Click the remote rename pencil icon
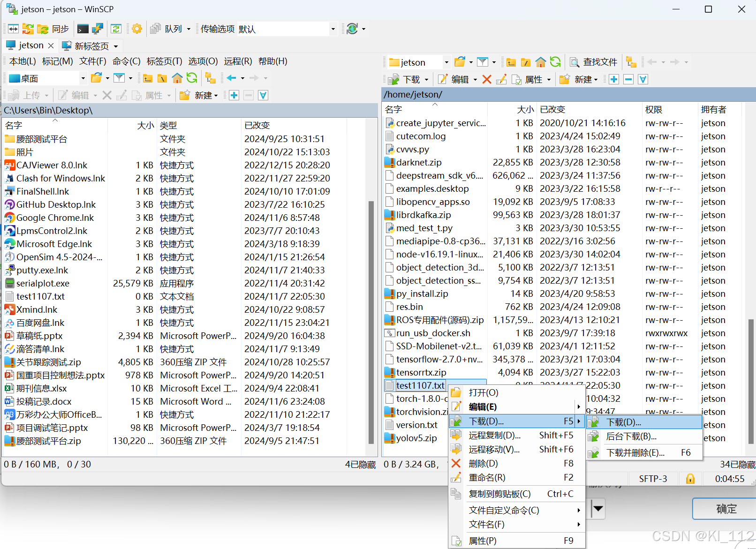The image size is (756, 549). (x=501, y=80)
